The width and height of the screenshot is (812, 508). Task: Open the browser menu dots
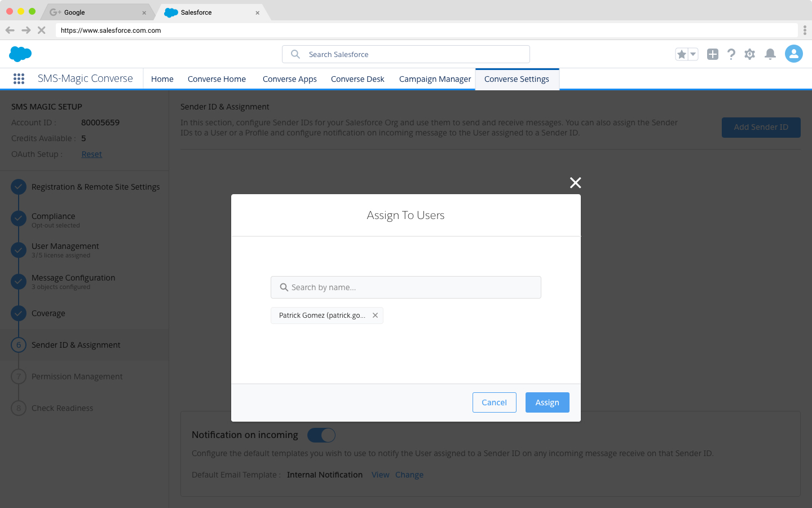[805, 30]
